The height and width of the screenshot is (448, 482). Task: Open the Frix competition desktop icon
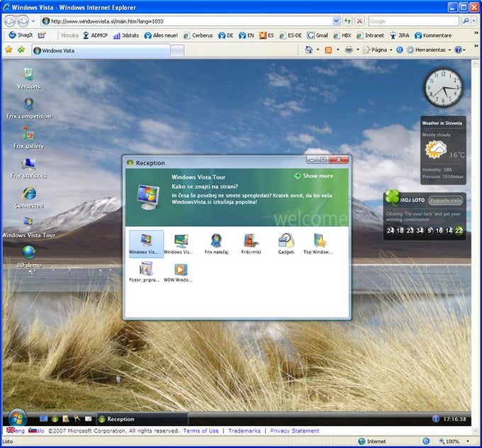28,108
